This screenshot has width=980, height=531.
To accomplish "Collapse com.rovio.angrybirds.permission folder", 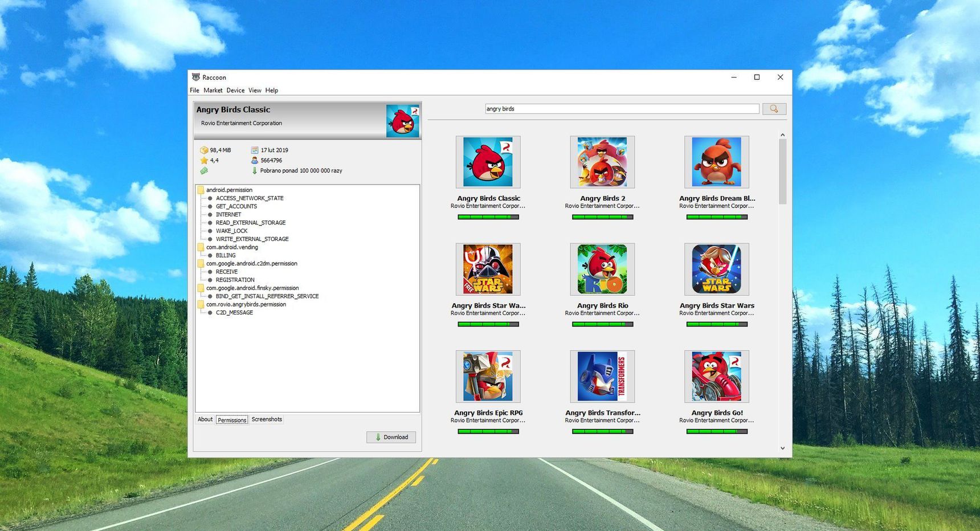I will pos(201,305).
